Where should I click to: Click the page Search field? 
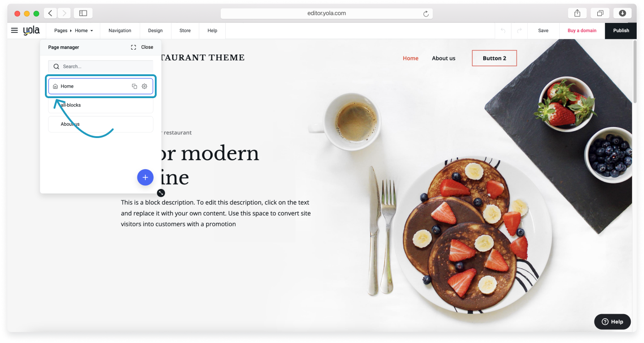tap(101, 66)
